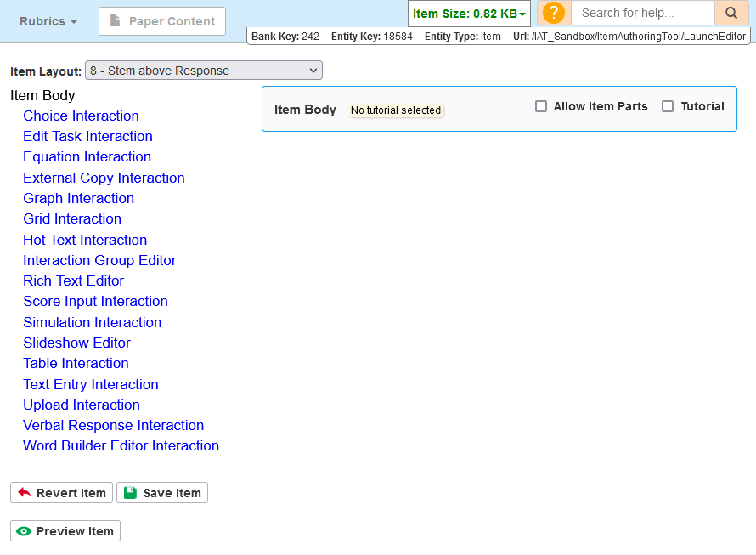Add an Edit Task Interaction
Viewport: 756px width, 555px height.
[x=87, y=136]
